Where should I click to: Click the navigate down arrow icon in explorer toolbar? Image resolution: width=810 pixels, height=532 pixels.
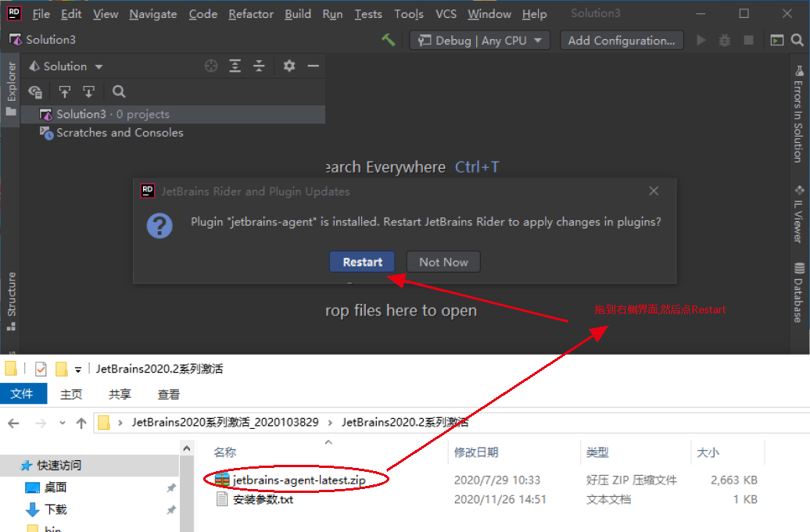pos(89,92)
